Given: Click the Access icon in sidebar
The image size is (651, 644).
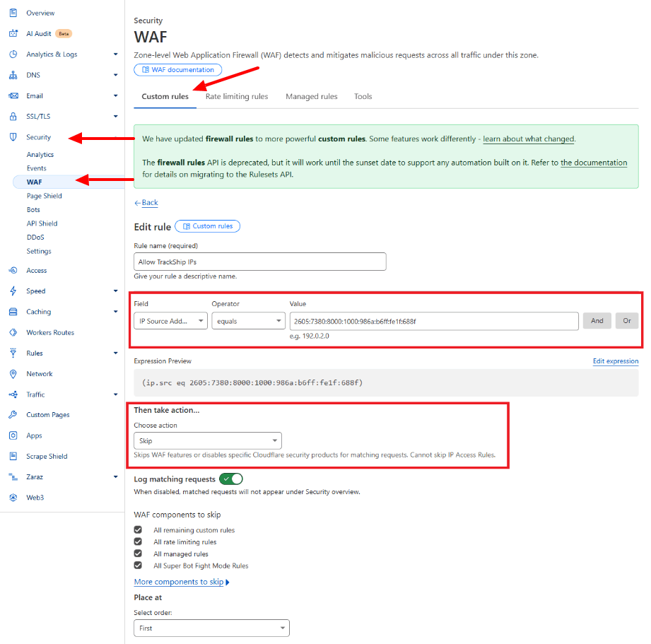Looking at the screenshot, I should [13, 270].
